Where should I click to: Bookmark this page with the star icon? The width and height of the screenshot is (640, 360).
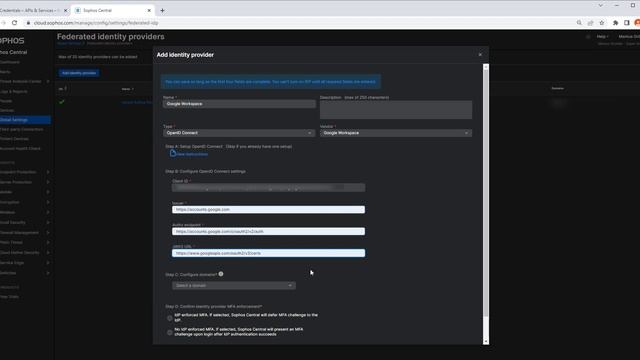[602, 23]
